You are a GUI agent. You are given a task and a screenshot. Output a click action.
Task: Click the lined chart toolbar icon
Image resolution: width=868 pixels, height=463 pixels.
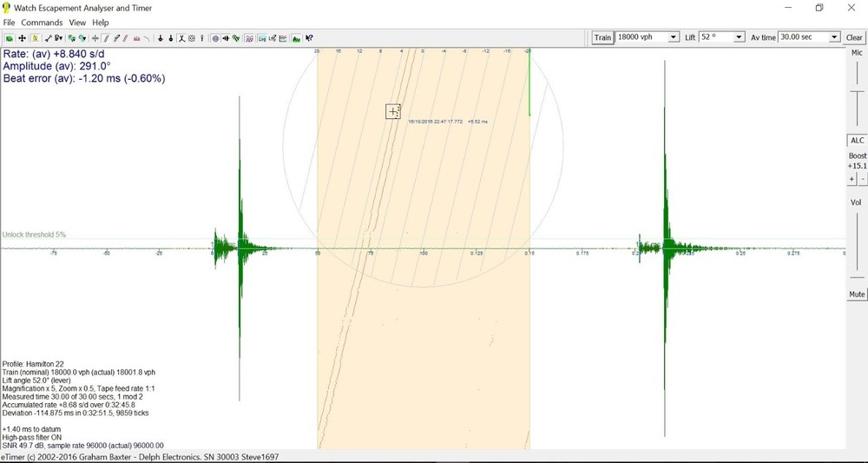283,38
